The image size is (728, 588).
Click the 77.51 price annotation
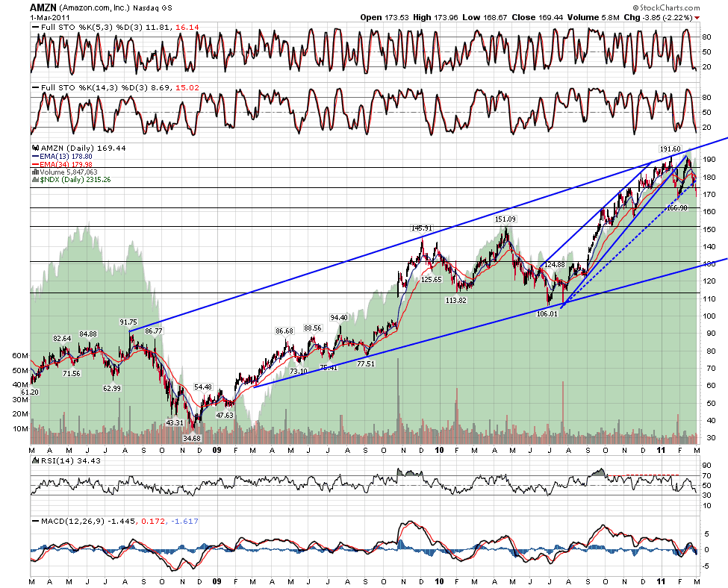(366, 364)
